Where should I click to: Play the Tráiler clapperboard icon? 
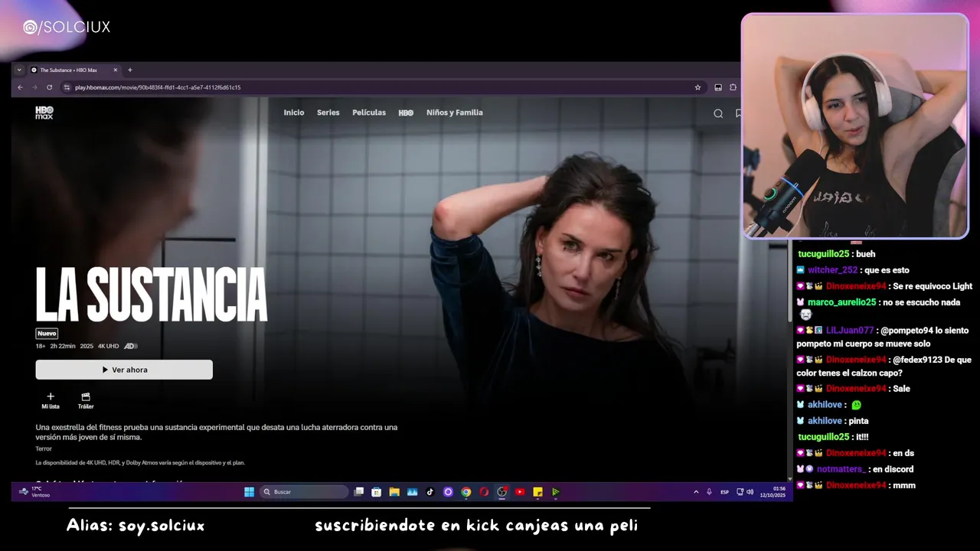click(86, 396)
